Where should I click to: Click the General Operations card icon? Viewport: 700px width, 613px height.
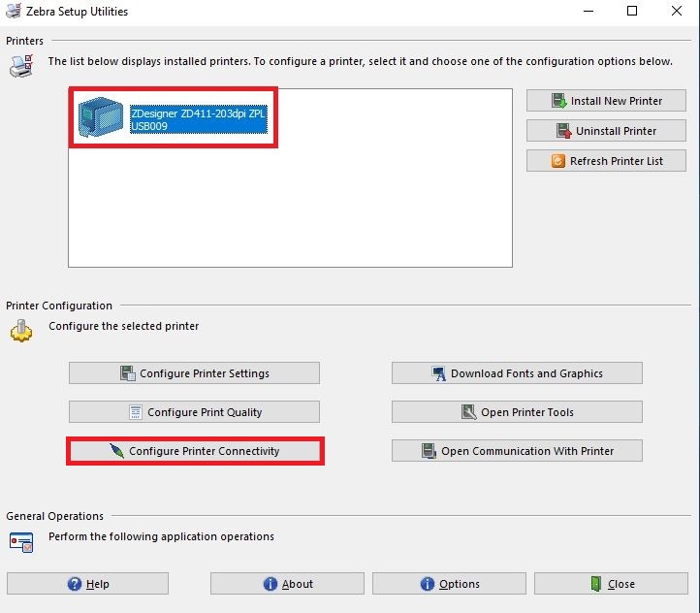point(21,542)
